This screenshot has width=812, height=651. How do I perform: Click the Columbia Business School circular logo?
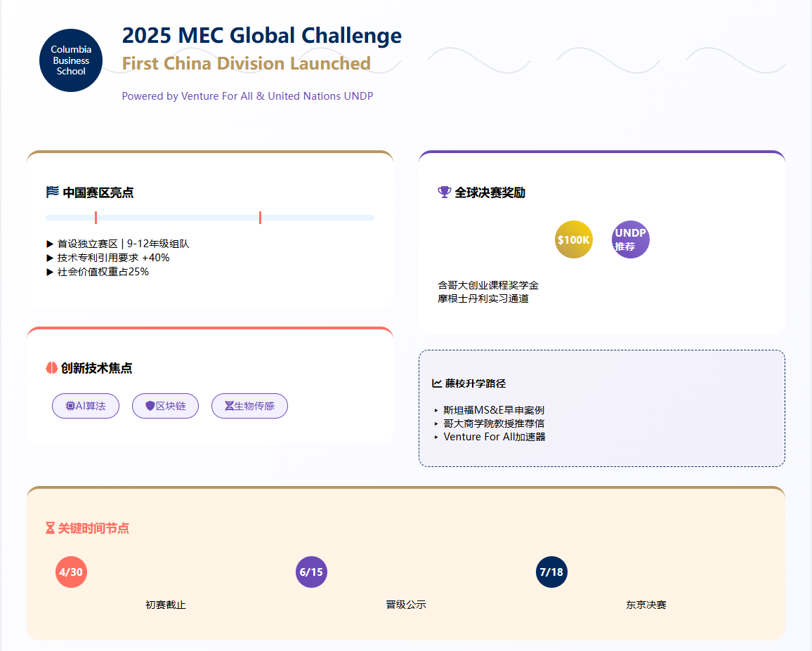71,60
